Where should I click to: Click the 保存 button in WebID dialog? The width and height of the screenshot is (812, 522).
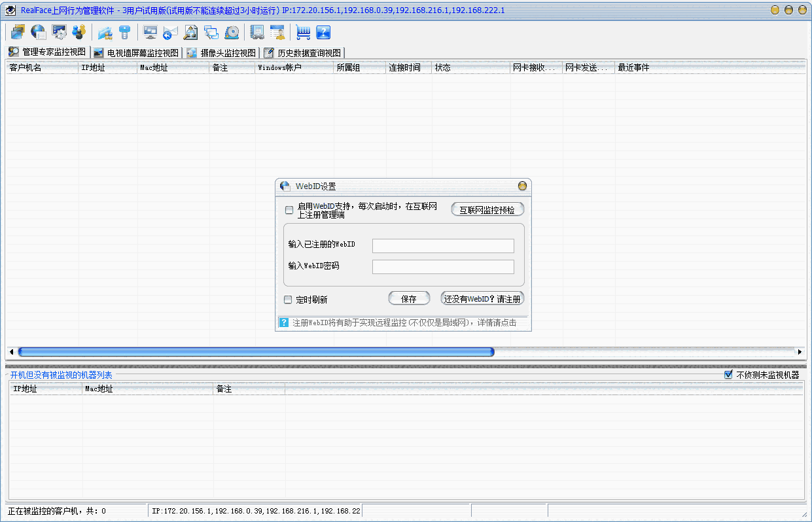click(408, 298)
